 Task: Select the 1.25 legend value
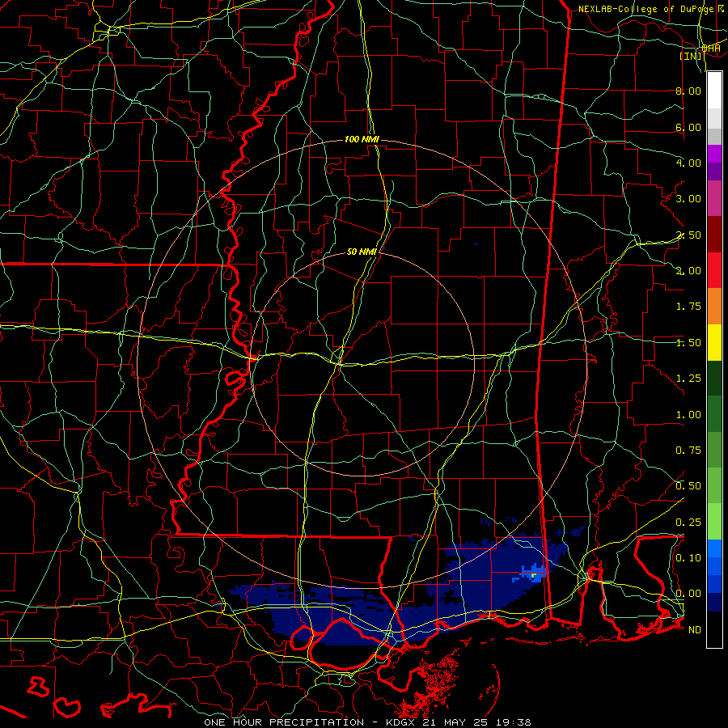click(688, 378)
